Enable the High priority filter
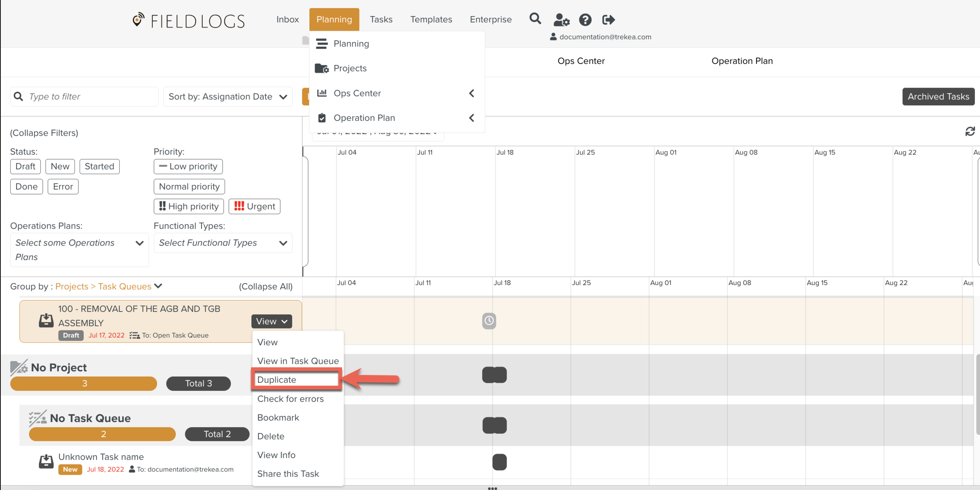Viewport: 980px width, 490px height. coord(189,206)
